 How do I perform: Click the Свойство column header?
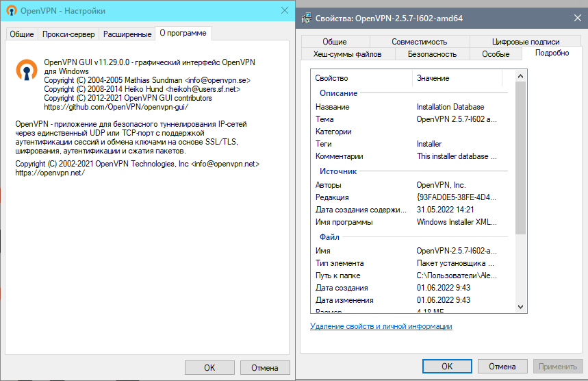pyautogui.click(x=361, y=78)
